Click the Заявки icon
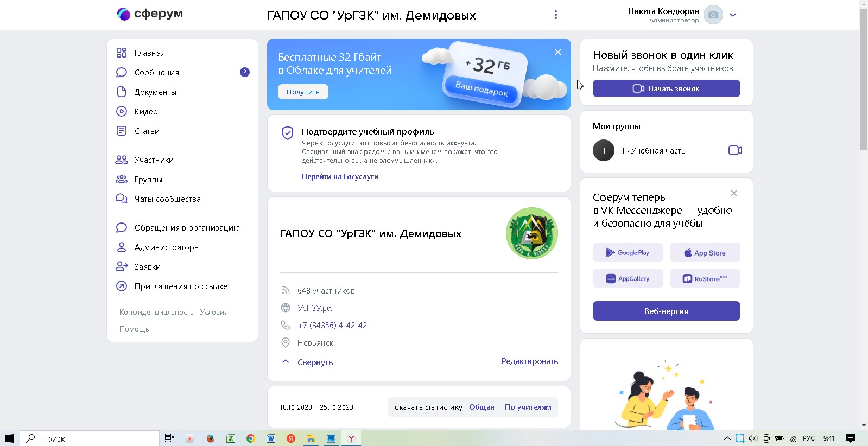Image resolution: width=868 pixels, height=446 pixels. 122,266
